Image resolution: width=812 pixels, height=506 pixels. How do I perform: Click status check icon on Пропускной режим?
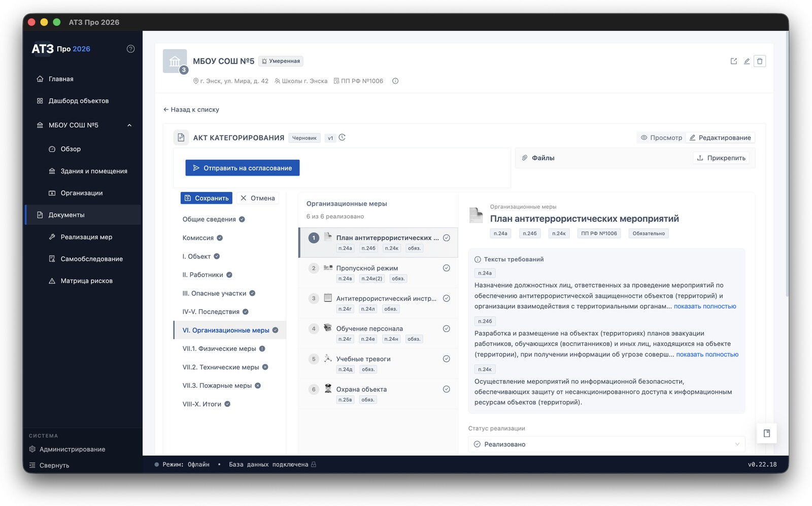click(447, 268)
